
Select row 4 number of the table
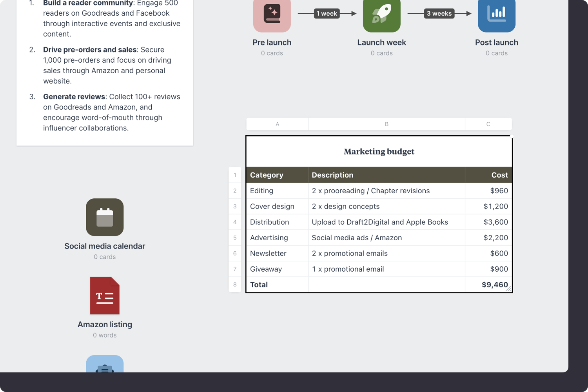click(235, 222)
